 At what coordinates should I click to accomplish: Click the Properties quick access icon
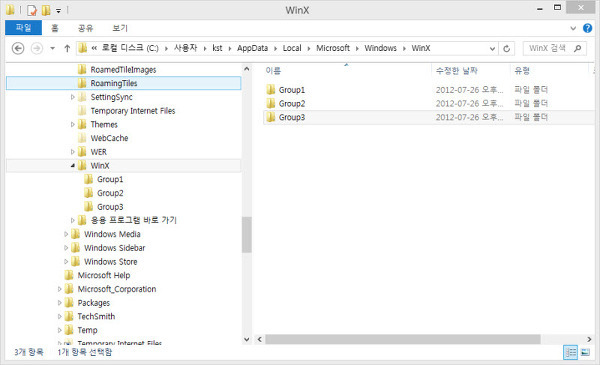tap(32, 10)
